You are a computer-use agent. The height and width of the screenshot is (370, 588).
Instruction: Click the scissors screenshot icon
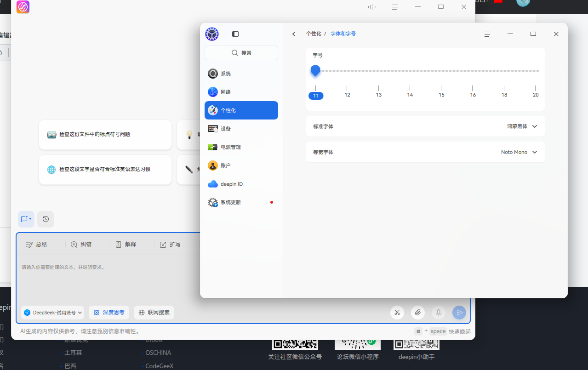[x=397, y=313]
